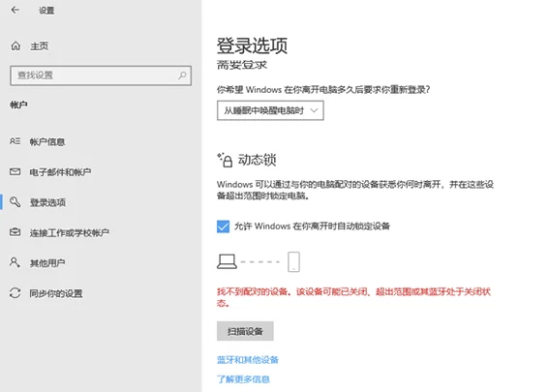Click the briefcase icon for 连接工作或学校帐户

coord(15,232)
